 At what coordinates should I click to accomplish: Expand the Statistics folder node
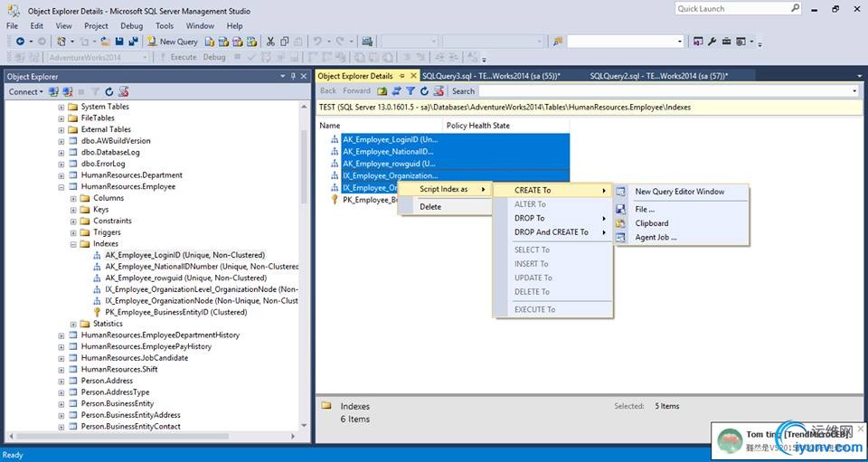tap(74, 324)
